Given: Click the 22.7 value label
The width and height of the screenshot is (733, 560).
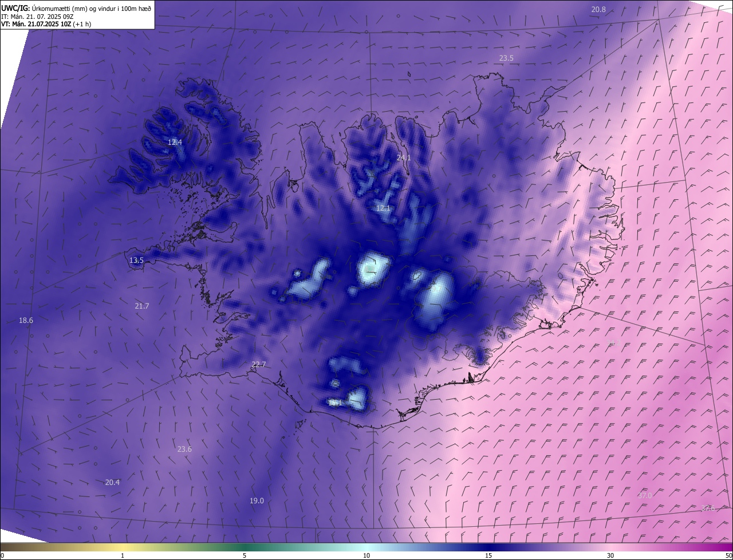Looking at the screenshot, I should (x=259, y=365).
